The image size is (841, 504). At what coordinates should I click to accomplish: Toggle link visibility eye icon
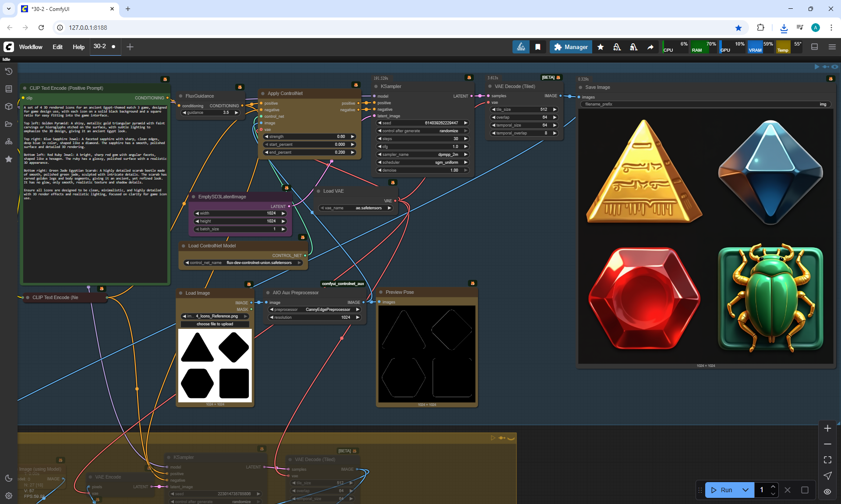[x=827, y=491]
